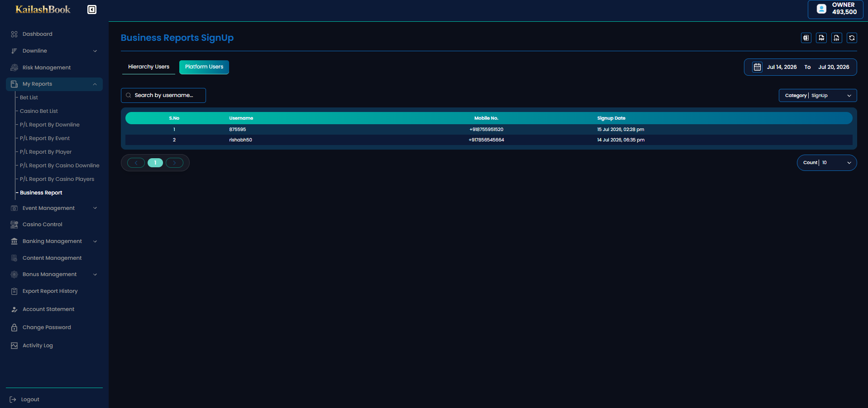This screenshot has height=408, width=868.
Task: Click the start date Jul 14, 2026
Action: tap(782, 67)
